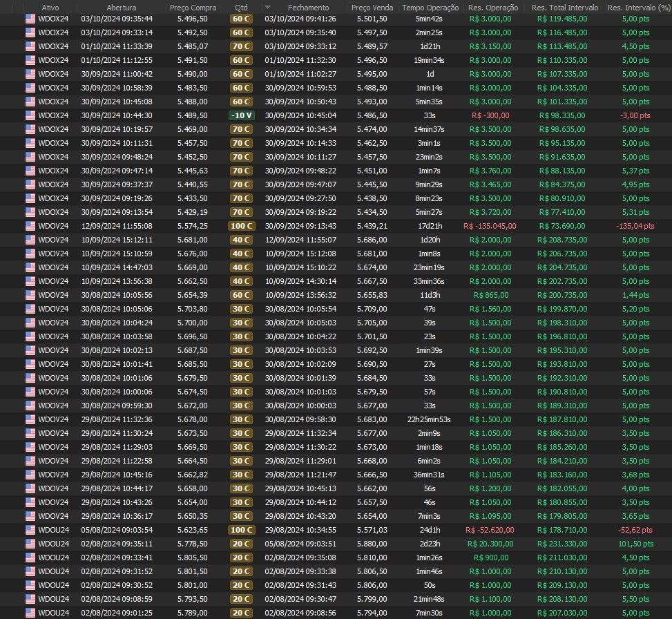672x619 pixels.
Task: Click the Res. Total Intervalo column header
Action: point(565,8)
